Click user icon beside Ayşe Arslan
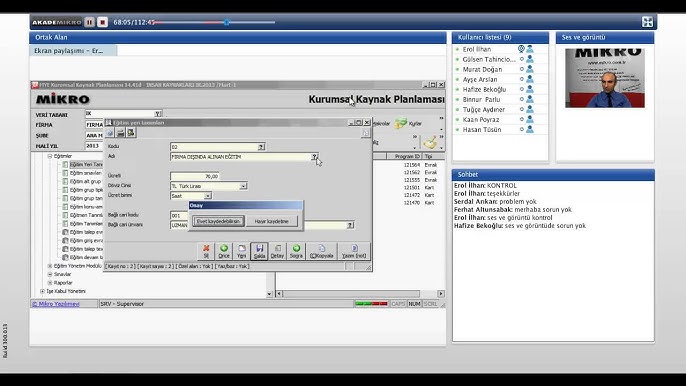The width and height of the screenshot is (686, 386). [530, 79]
